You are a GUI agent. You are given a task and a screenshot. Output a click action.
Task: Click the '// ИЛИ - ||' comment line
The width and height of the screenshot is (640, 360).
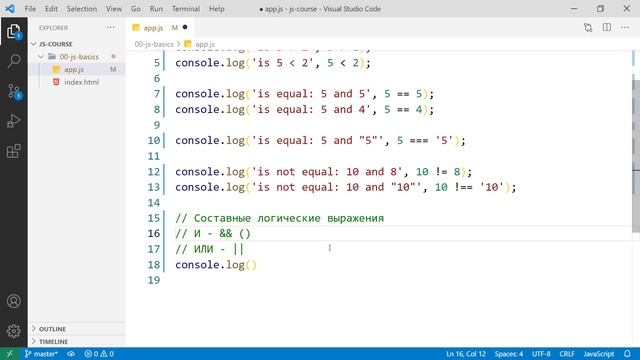pyautogui.click(x=209, y=249)
